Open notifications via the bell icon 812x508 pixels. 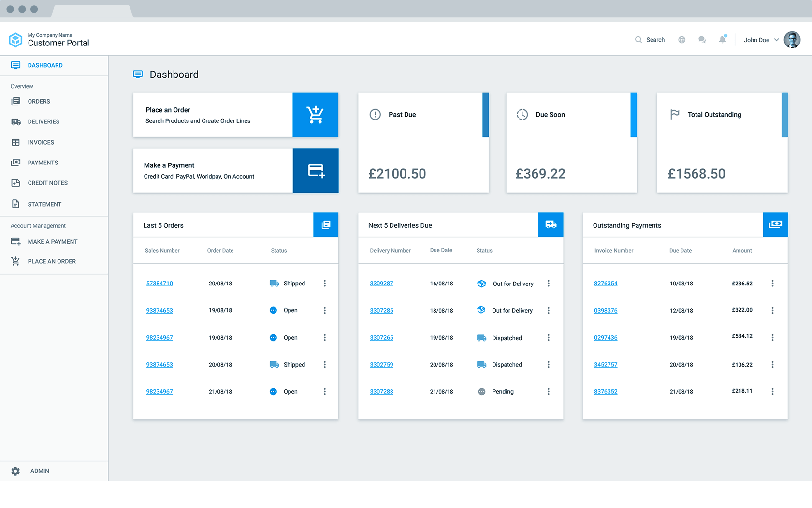723,40
